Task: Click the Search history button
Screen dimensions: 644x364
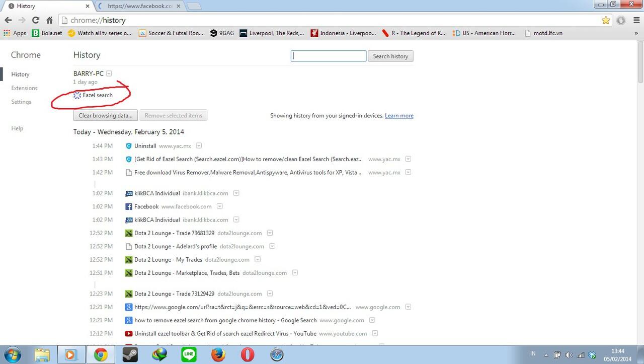Action: click(x=390, y=56)
